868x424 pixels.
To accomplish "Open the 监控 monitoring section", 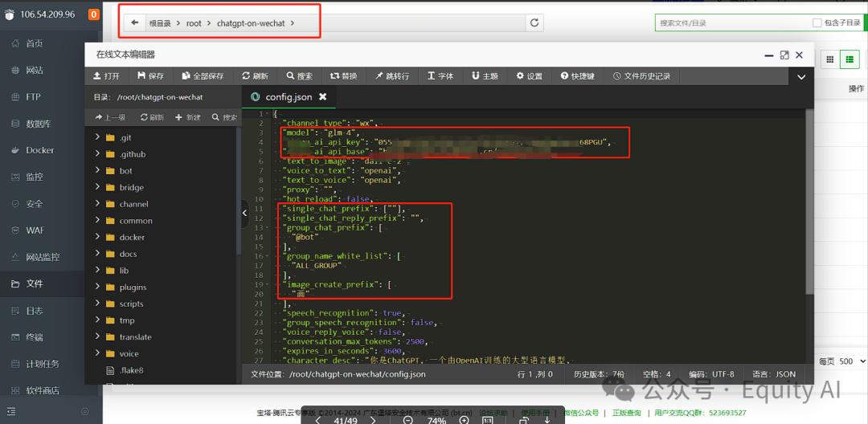I will tap(35, 177).
